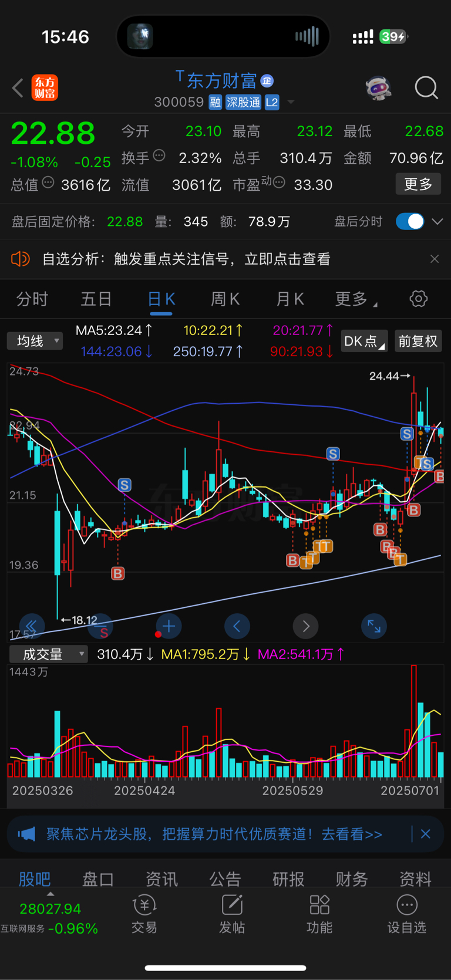The image size is (451, 980).
Task: Switch to 五日 chart tab
Action: point(96,299)
